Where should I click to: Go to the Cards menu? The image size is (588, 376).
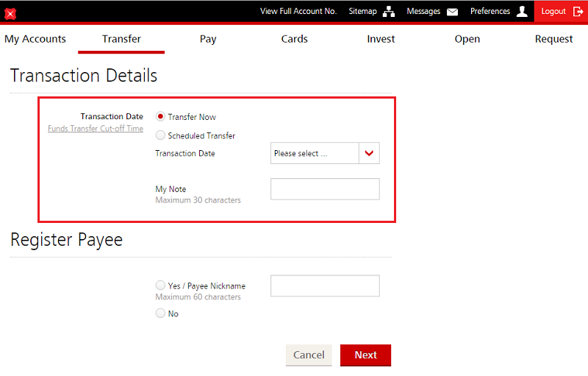point(294,39)
